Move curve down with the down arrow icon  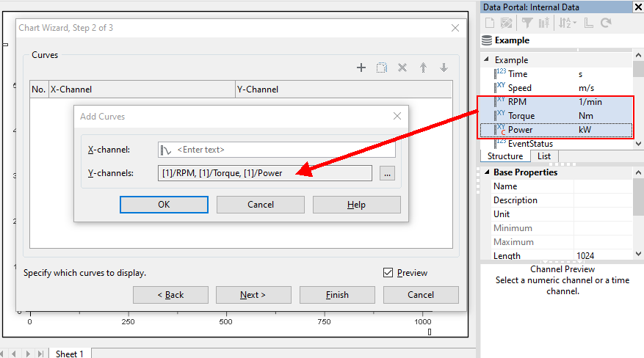click(444, 67)
